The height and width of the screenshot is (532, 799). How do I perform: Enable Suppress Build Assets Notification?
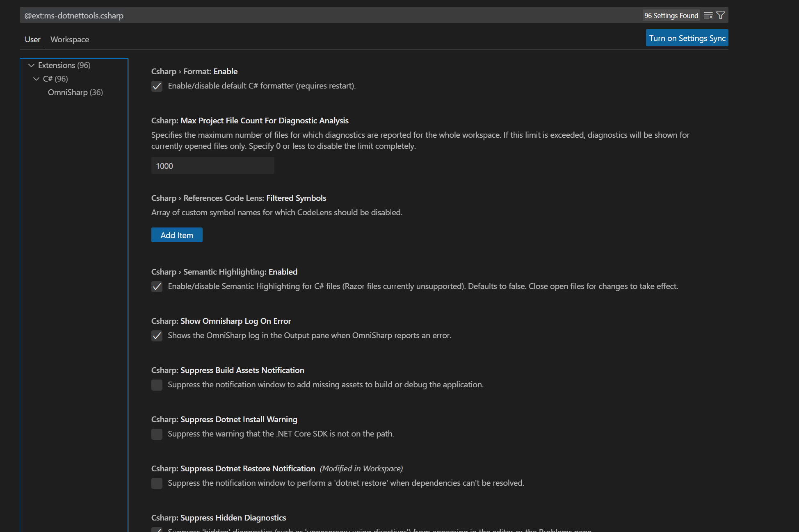click(157, 385)
